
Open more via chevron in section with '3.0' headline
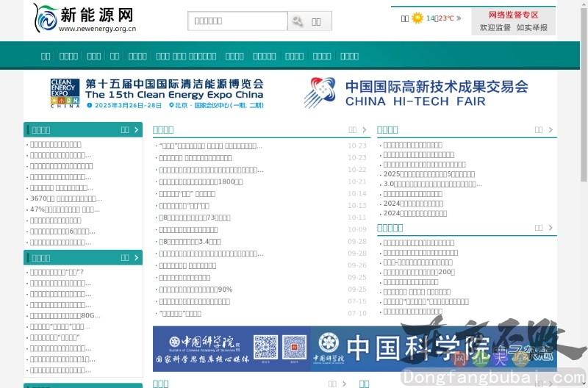[550, 130]
